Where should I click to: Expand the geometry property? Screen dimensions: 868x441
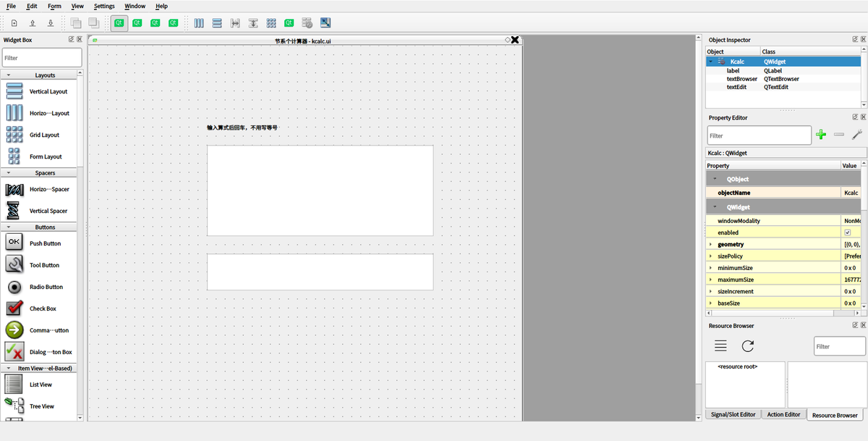tap(710, 245)
